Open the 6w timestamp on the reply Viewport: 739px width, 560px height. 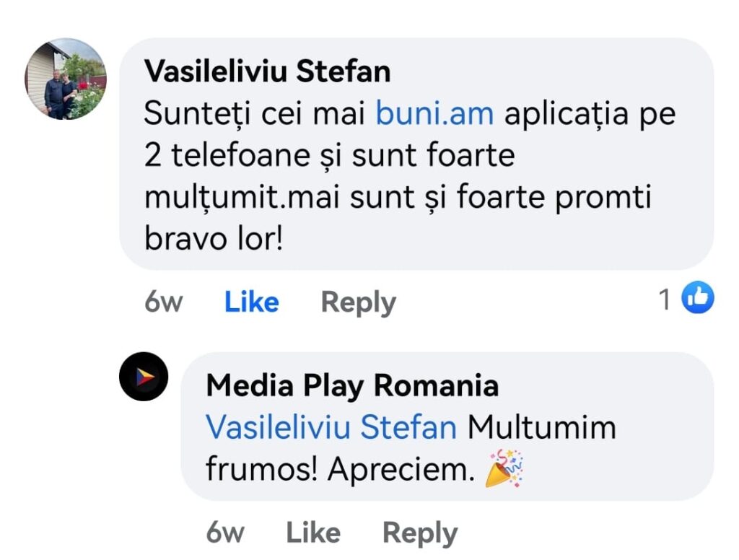(x=224, y=533)
